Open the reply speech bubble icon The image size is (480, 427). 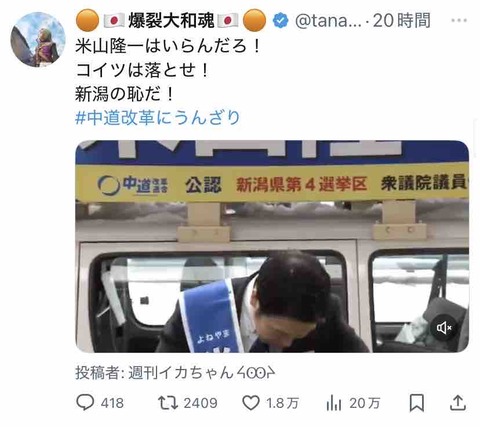pos(85,403)
